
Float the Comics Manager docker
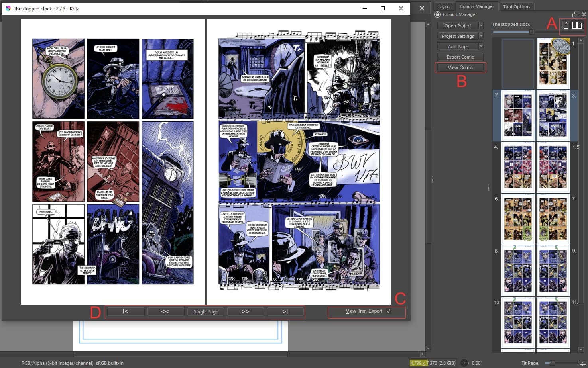pos(575,14)
